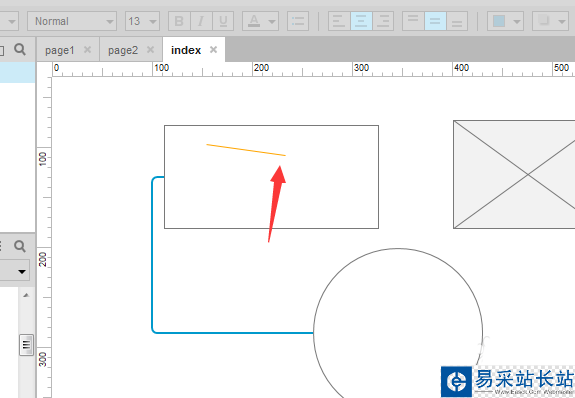The image size is (575, 398).
Task: Toggle the bullet list button
Action: pyautogui.click(x=298, y=21)
